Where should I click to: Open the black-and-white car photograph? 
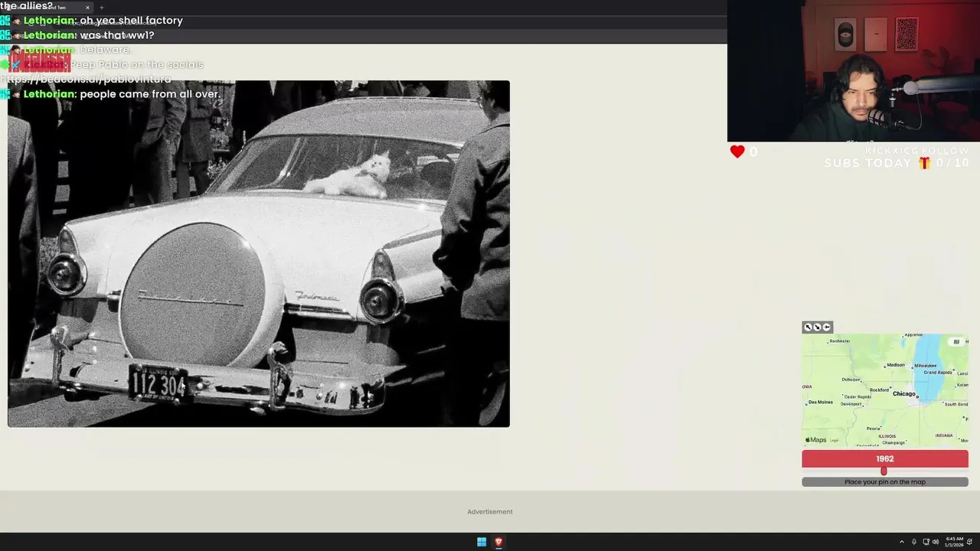[x=259, y=253]
